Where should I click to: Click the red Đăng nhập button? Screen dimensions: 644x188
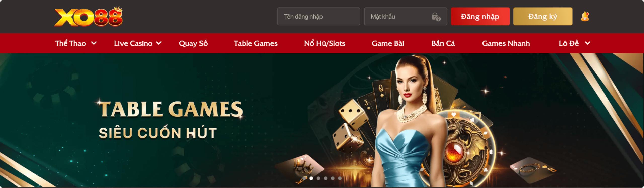coord(480,16)
